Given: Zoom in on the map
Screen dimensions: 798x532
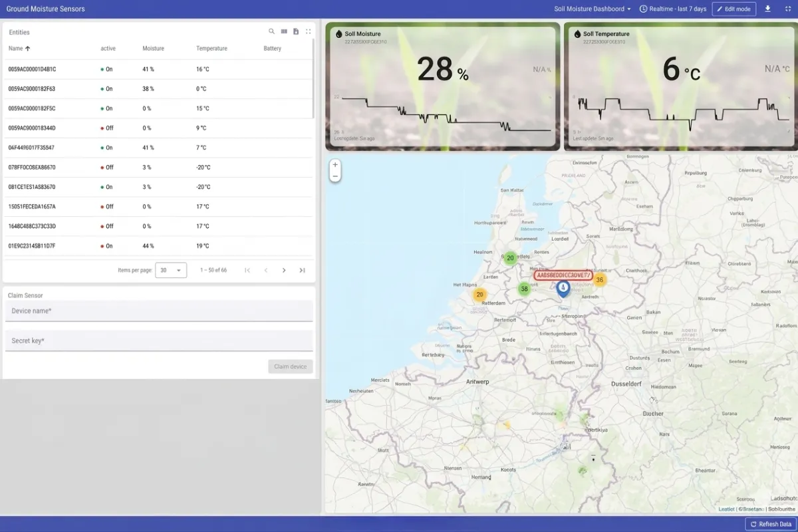Looking at the screenshot, I should [x=335, y=165].
